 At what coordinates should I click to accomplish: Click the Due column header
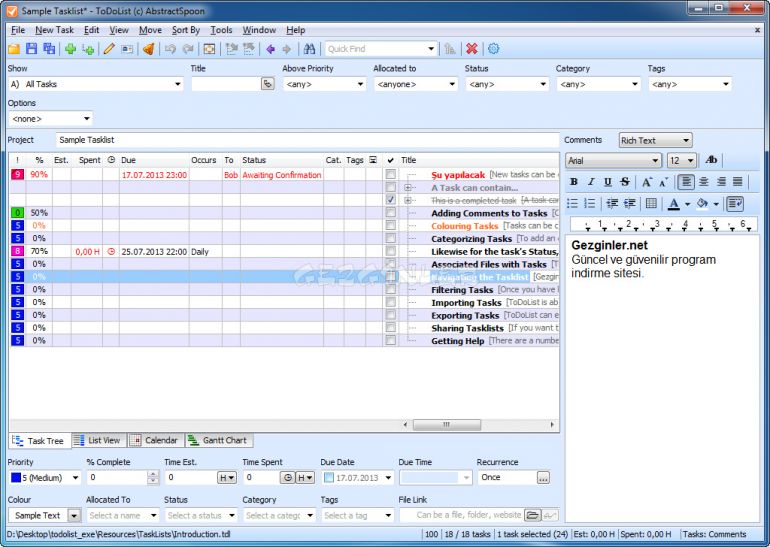[x=154, y=160]
